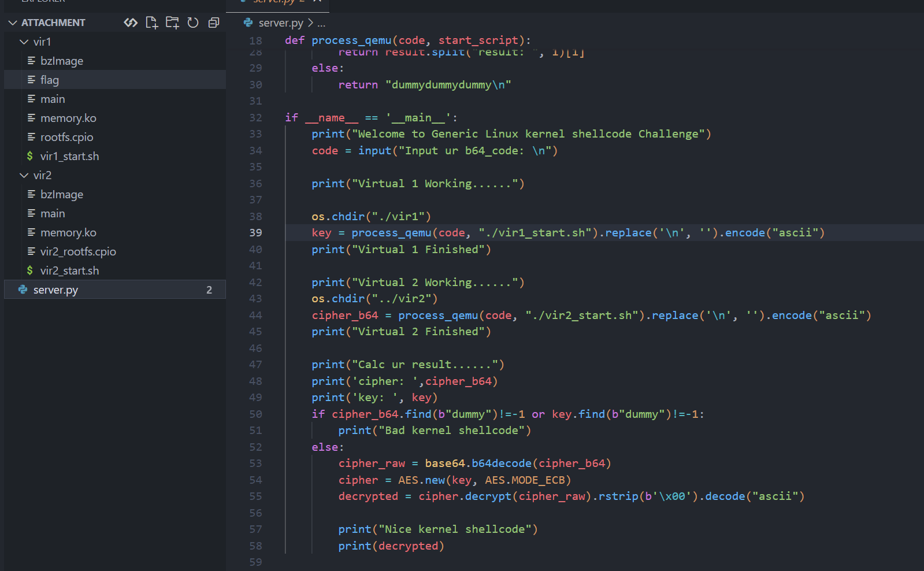Viewport: 924px width, 571px height.
Task: Click the file icon of vir1's memory.ko
Action: point(31,118)
